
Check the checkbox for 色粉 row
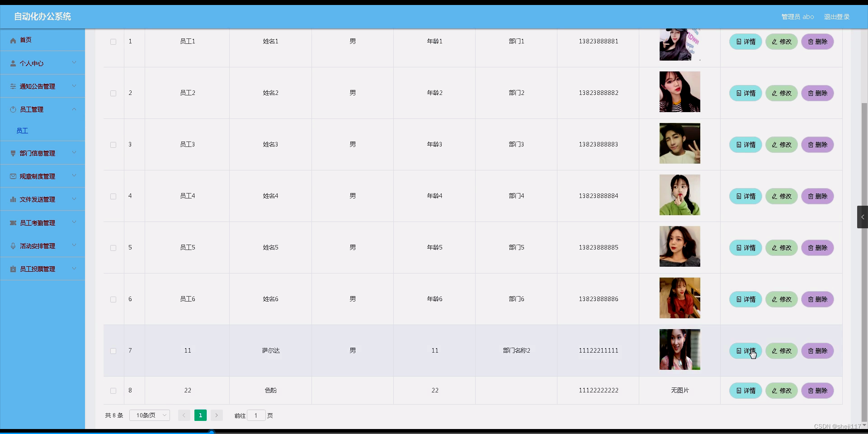[113, 391]
